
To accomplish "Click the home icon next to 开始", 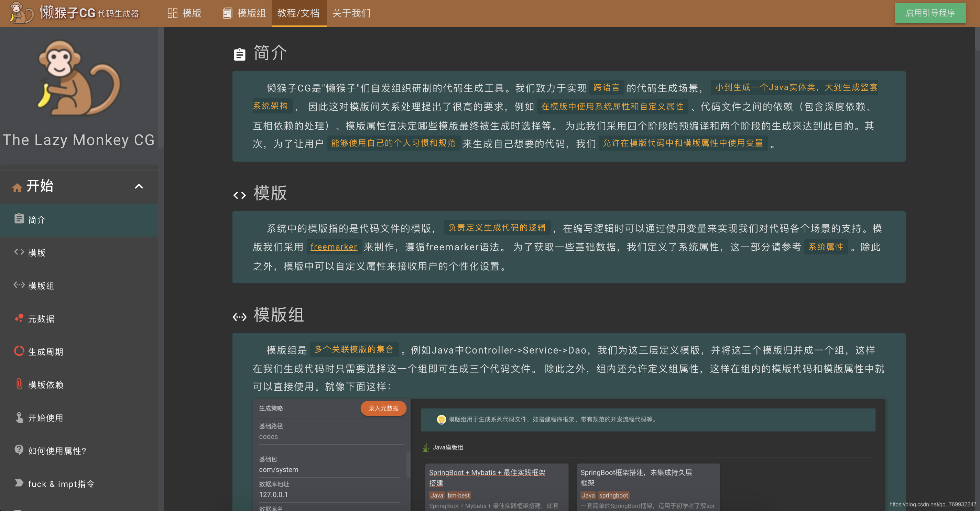I will [17, 186].
